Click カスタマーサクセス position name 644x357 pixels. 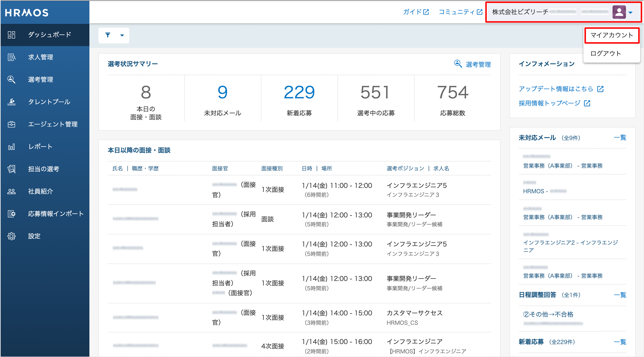point(415,313)
